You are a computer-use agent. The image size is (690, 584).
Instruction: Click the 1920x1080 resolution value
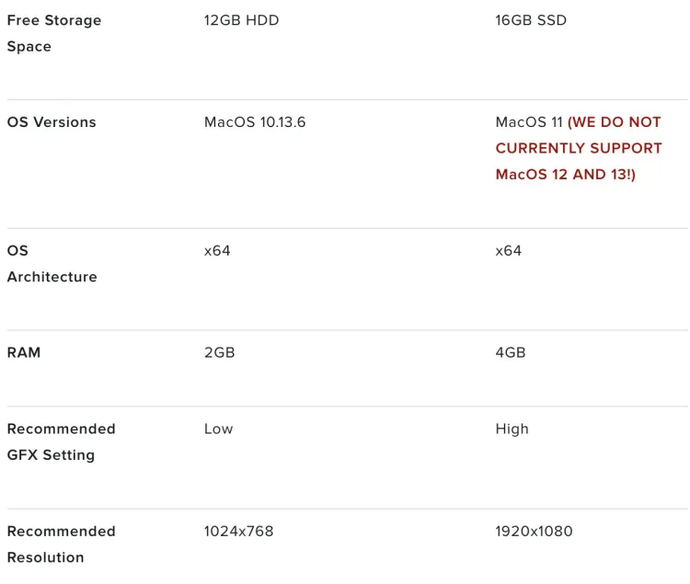[533, 531]
